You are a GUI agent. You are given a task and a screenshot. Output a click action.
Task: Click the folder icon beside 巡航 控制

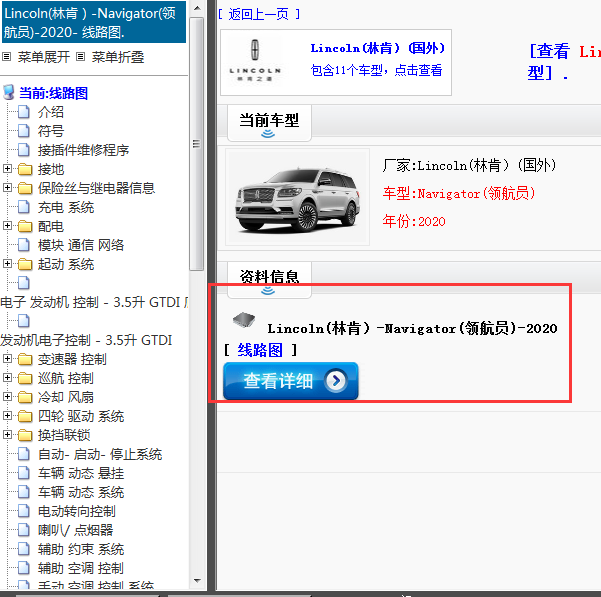pyautogui.click(x=25, y=378)
